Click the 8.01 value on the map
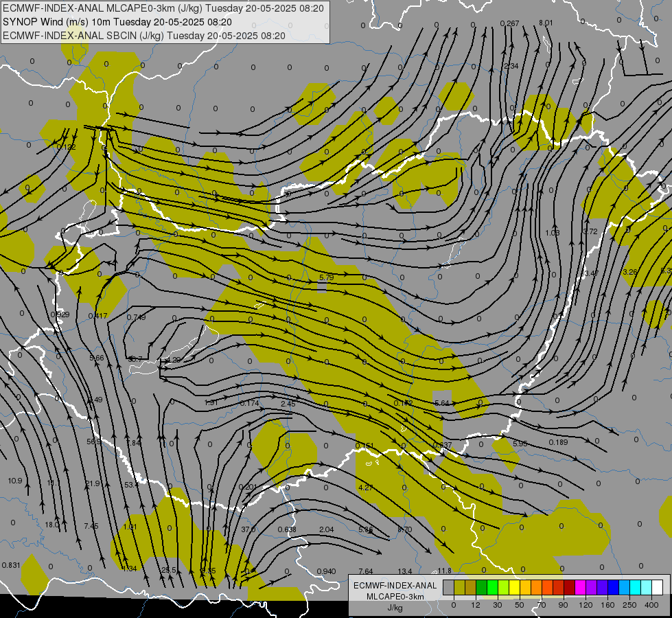The width and height of the screenshot is (672, 618). [x=546, y=23]
